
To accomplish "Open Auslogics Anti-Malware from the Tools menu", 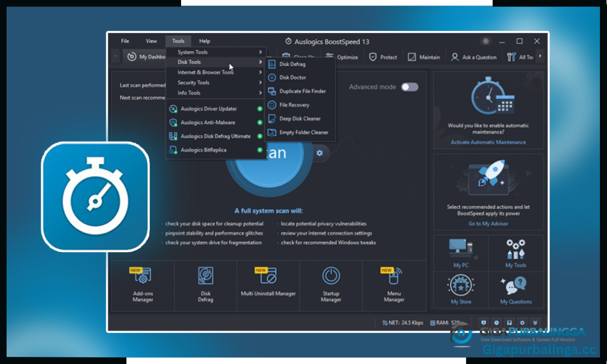I will click(x=216, y=122).
